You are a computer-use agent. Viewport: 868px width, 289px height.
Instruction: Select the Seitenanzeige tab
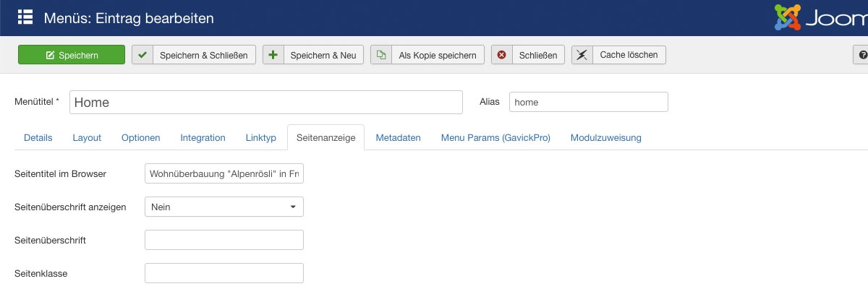pos(325,137)
